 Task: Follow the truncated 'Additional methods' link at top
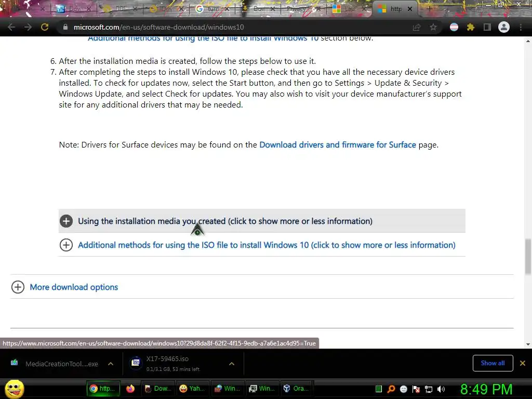[x=203, y=38]
